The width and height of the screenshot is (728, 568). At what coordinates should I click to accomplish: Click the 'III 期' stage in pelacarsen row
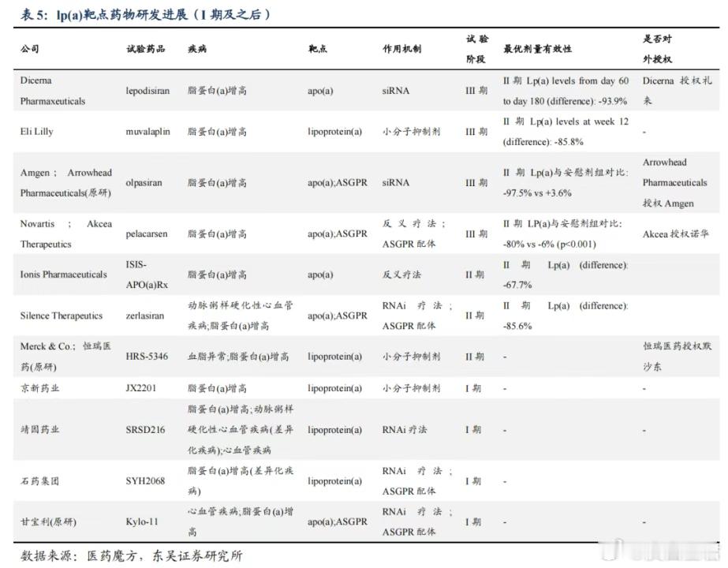[477, 234]
